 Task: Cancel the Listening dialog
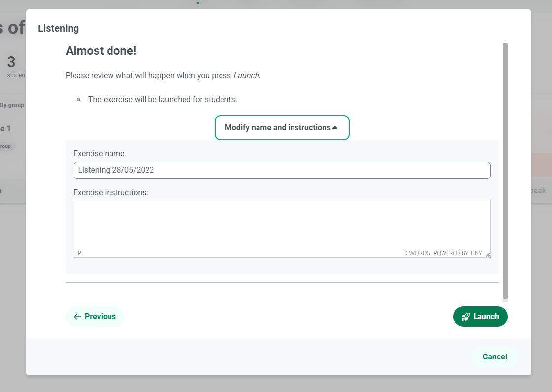click(494, 357)
